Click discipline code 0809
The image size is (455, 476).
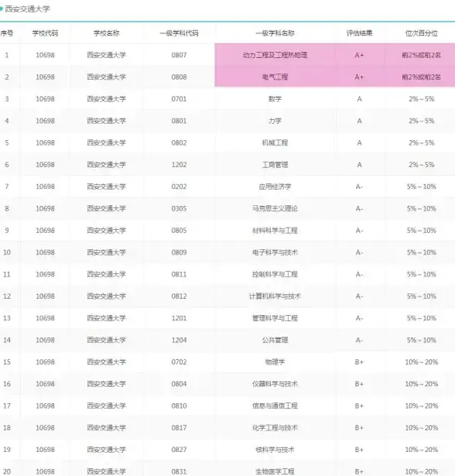pos(179,252)
